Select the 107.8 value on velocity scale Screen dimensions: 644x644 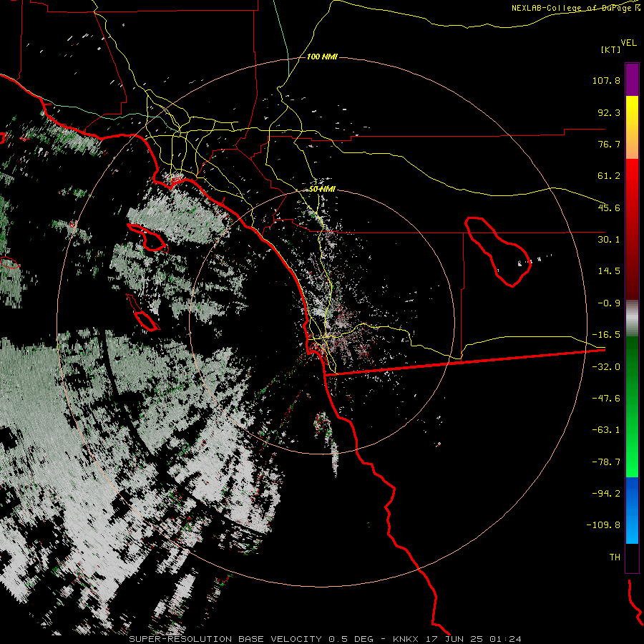pos(606,80)
